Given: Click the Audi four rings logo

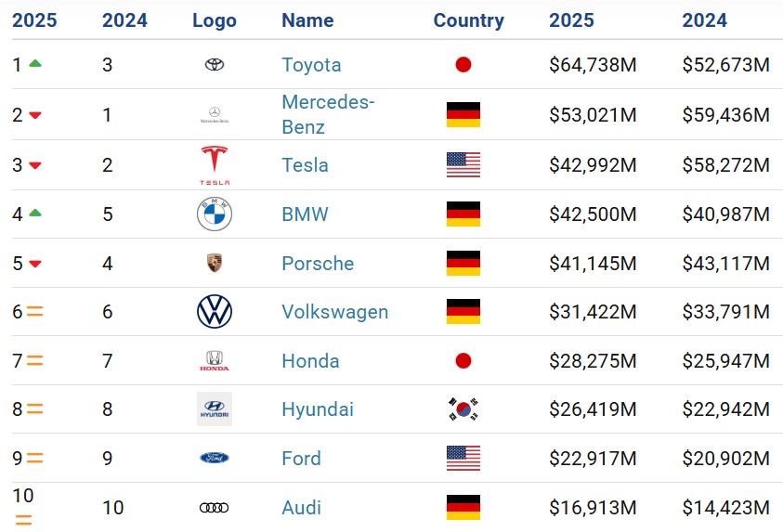Looking at the screenshot, I should pyautogui.click(x=215, y=508).
